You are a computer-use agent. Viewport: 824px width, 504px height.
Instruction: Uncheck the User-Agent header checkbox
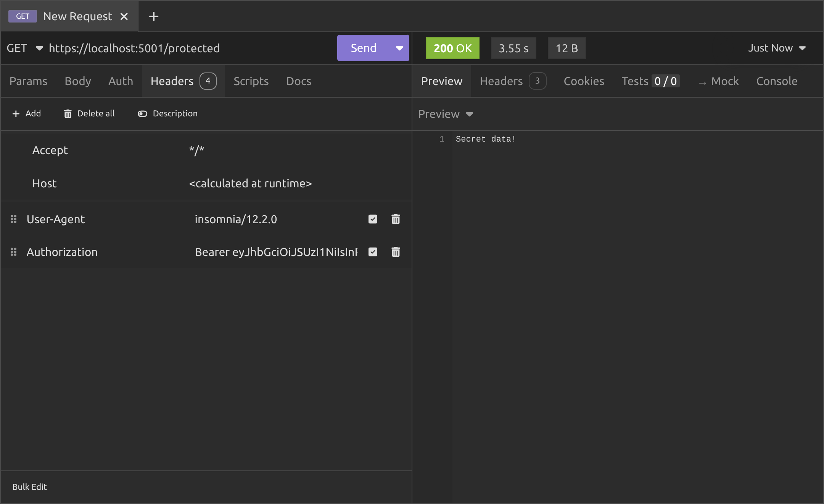(373, 219)
